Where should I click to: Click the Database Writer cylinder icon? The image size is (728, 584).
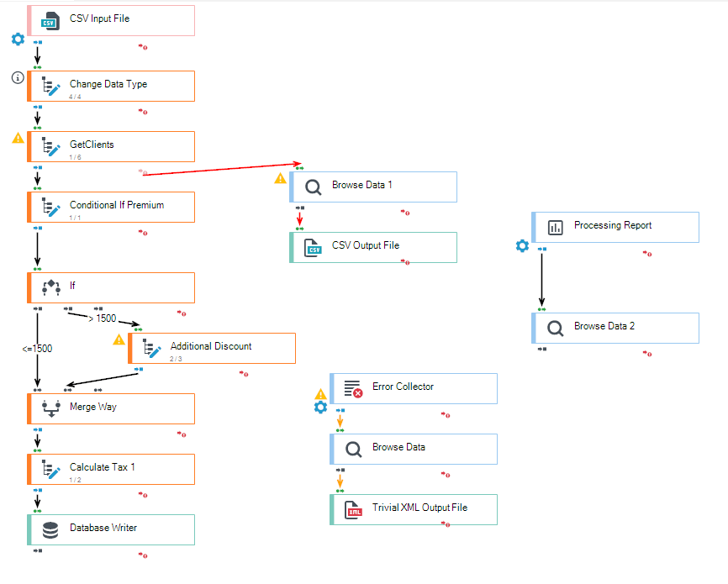[50, 530]
